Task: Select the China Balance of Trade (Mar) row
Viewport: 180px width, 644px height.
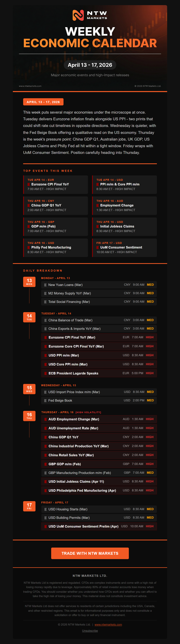Action: [99, 320]
